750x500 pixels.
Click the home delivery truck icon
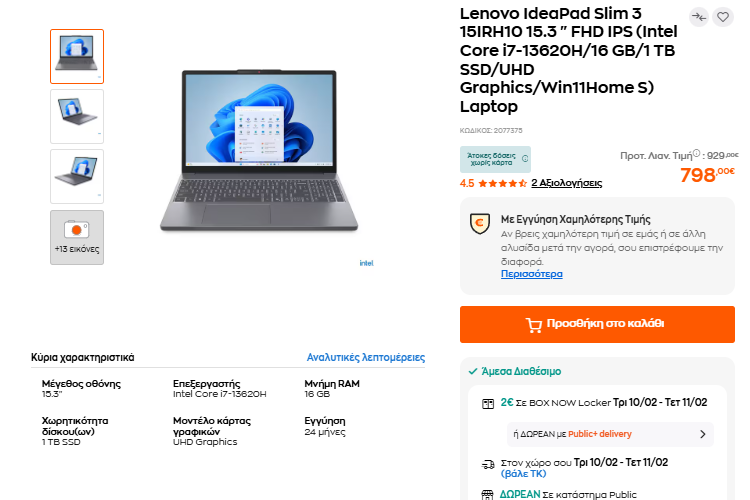click(487, 464)
